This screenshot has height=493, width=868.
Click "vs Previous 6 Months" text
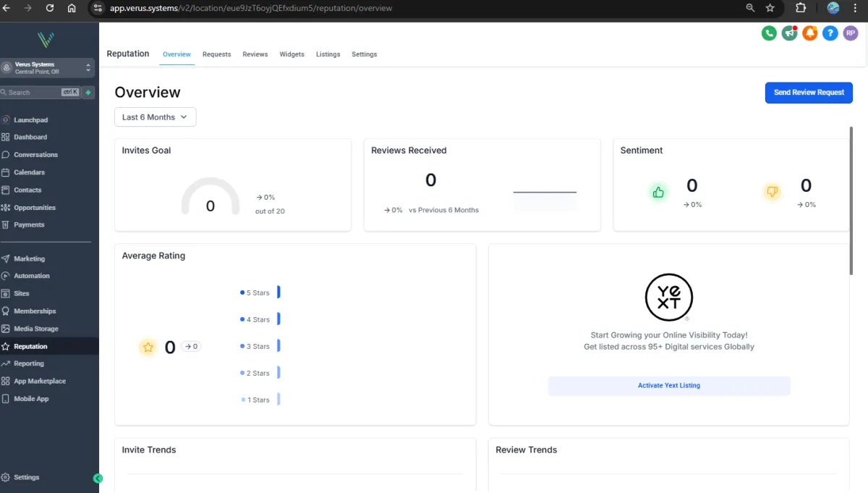[443, 210]
